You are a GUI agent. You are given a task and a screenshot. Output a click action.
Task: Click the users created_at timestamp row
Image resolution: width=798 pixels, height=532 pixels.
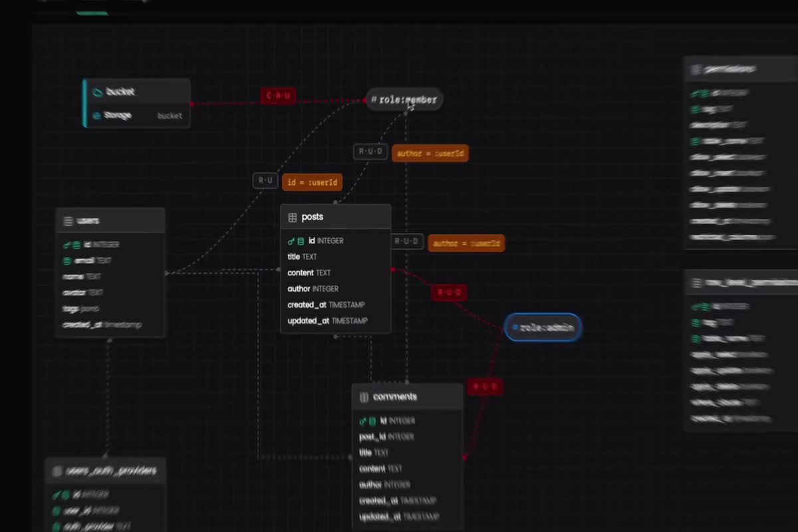pyautogui.click(x=110, y=325)
